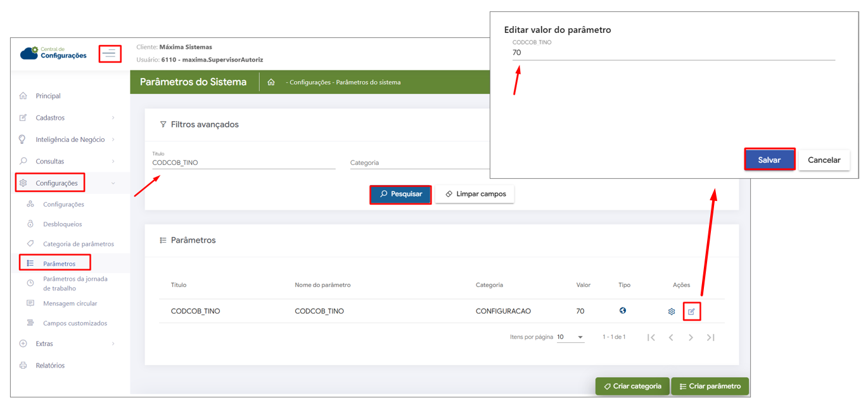Click Cancelar in the edit dialog
This screenshot has width=868, height=405.
(x=824, y=160)
